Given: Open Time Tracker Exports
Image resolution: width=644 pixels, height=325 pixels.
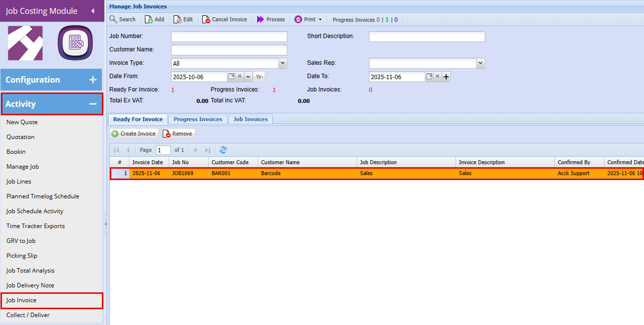Looking at the screenshot, I should (x=36, y=226).
